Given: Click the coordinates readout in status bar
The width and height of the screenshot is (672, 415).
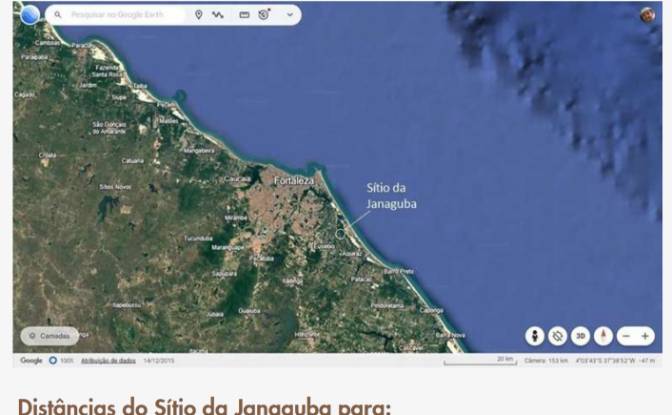Looking at the screenshot, I should tap(615, 361).
